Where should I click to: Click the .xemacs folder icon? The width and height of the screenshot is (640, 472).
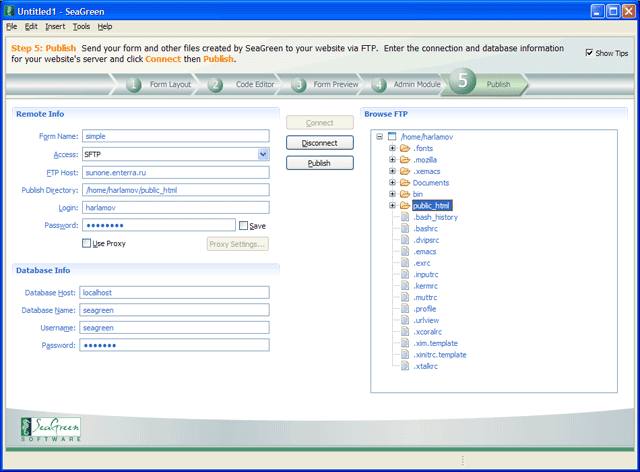tap(405, 171)
